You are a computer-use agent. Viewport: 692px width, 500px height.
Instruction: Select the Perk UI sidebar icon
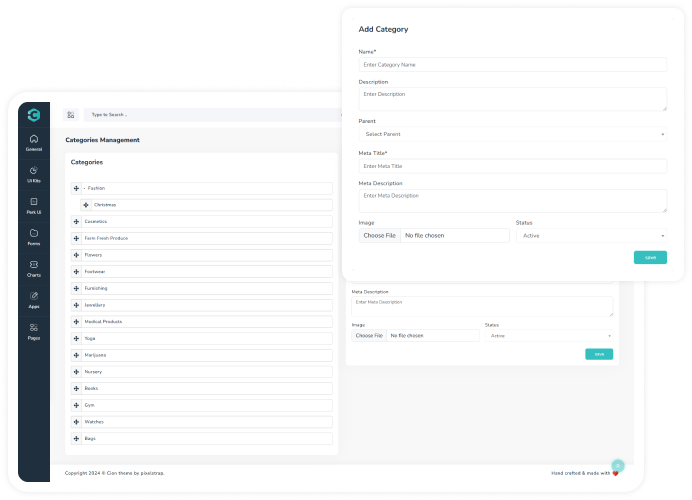point(34,205)
